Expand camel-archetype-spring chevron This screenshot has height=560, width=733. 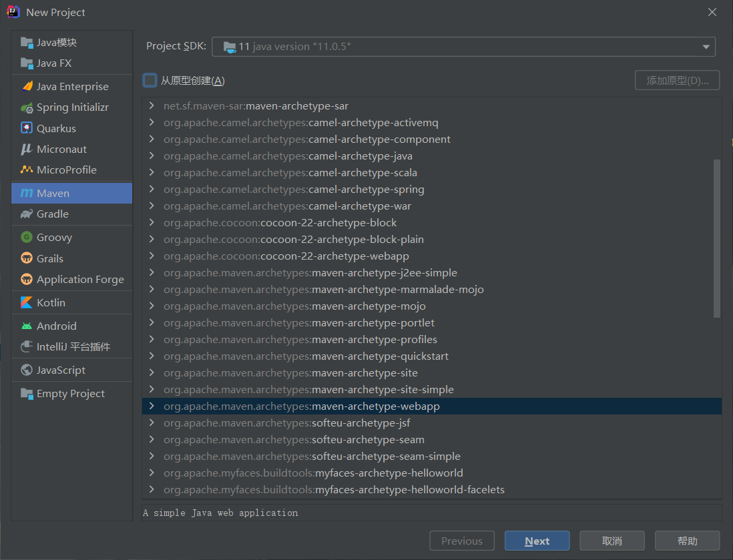point(152,190)
